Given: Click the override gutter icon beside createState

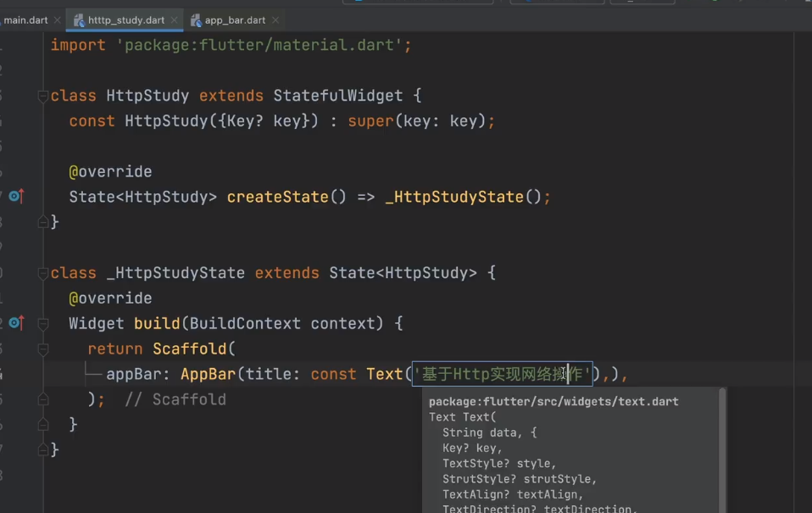Looking at the screenshot, I should pos(17,196).
